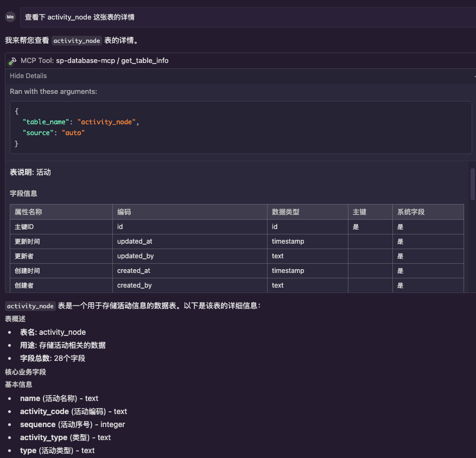This screenshot has height=458, width=476.
Task: Click the tool output panel scrollbar
Action: click(472, 184)
